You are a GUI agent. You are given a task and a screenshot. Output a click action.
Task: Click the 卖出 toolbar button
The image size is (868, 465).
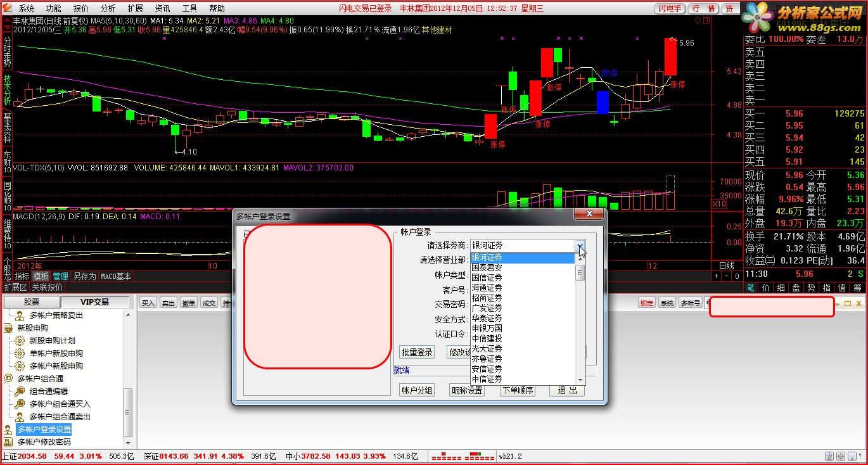tap(169, 303)
